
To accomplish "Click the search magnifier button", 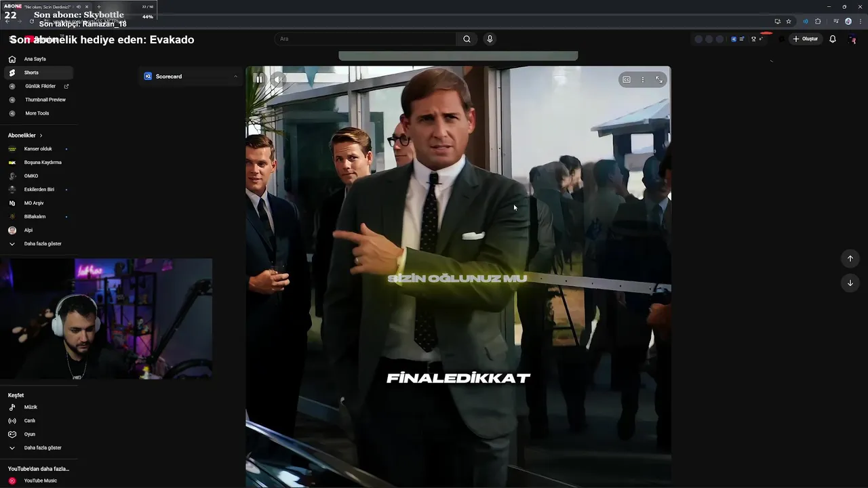I will pyautogui.click(x=467, y=39).
